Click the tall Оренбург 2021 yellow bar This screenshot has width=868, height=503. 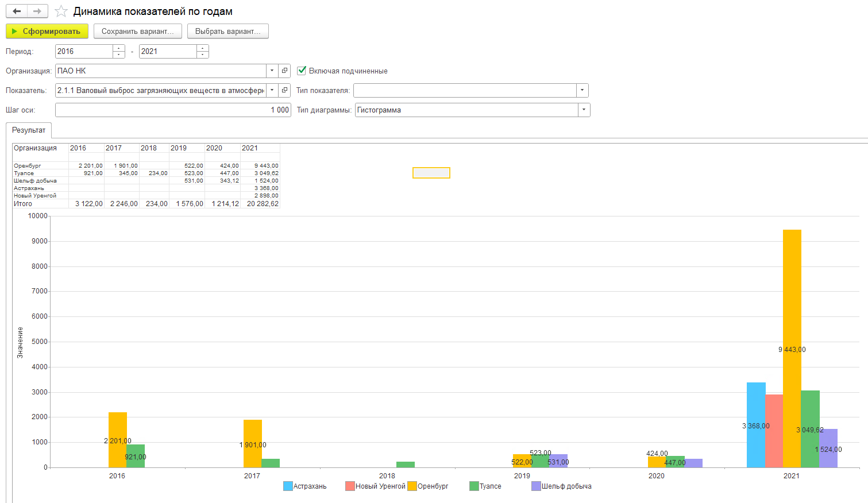click(792, 287)
